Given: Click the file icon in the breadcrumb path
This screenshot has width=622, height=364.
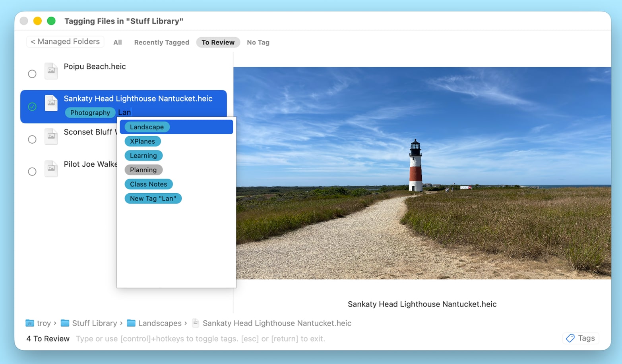Looking at the screenshot, I should [195, 323].
